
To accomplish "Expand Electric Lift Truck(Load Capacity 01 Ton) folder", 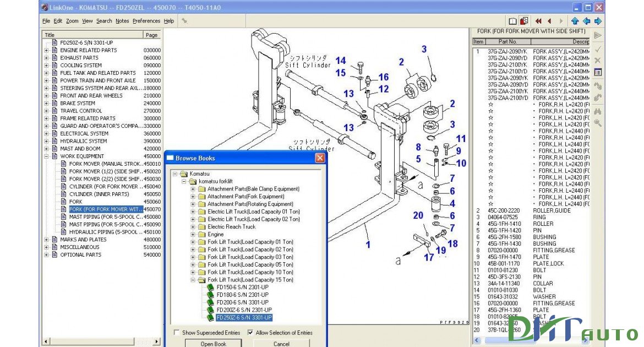I will click(193, 212).
